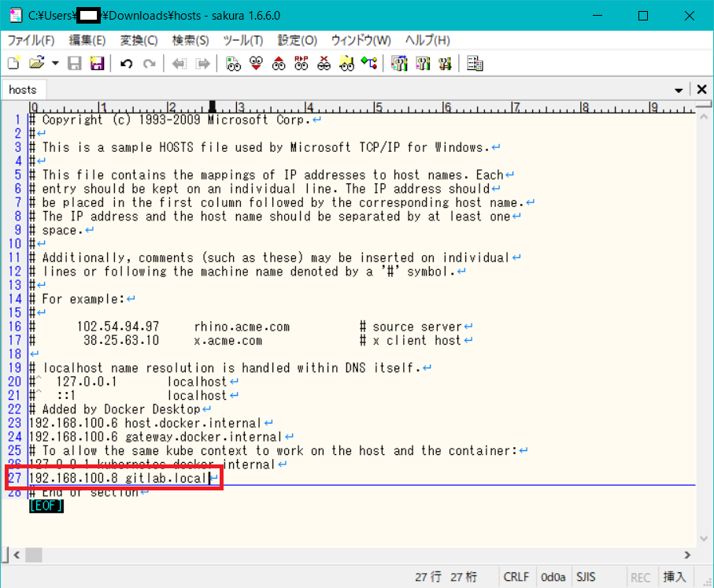Click the horizontal scrollbar right arrow
Image resolution: width=714 pixels, height=588 pixels.
(687, 555)
